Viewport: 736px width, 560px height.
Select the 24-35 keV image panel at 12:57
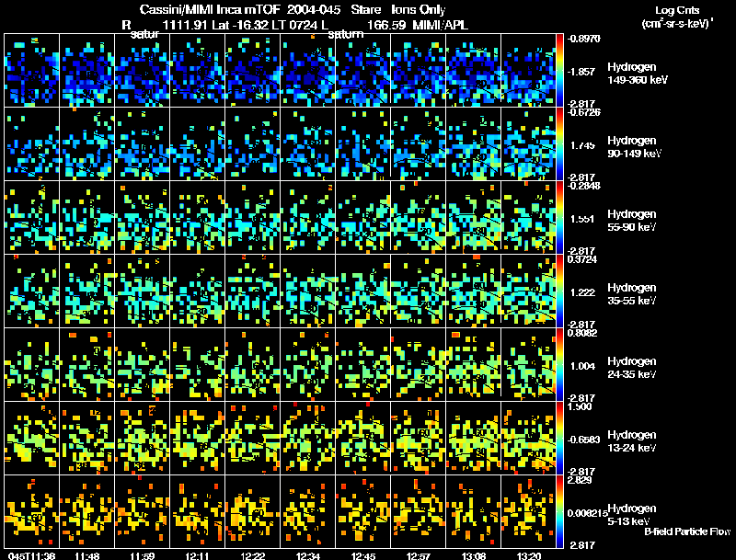tap(419, 364)
